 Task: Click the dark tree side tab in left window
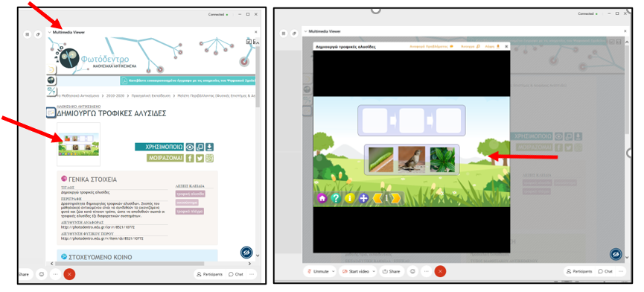point(52,80)
